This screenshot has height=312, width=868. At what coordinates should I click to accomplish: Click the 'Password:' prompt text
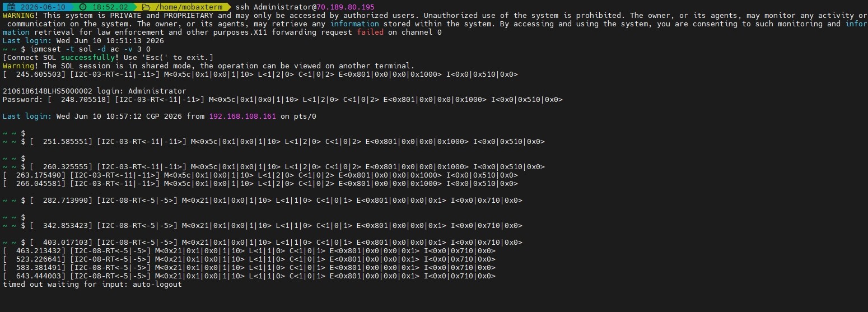pyautogui.click(x=22, y=100)
